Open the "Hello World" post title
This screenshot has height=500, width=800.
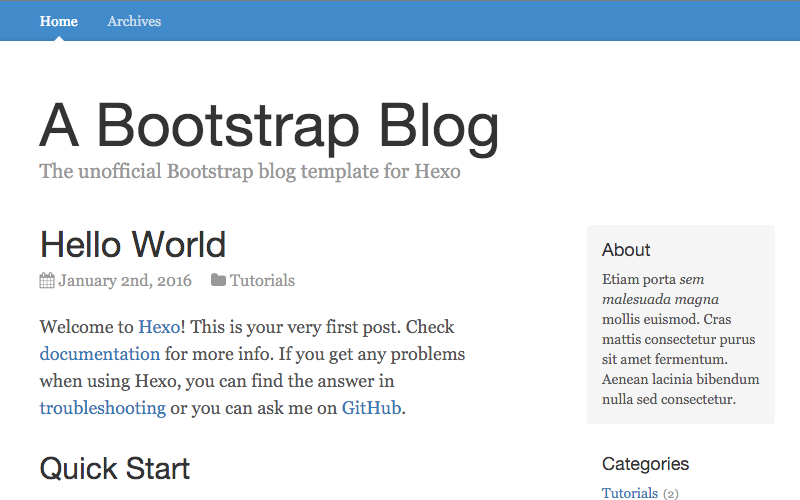(133, 244)
